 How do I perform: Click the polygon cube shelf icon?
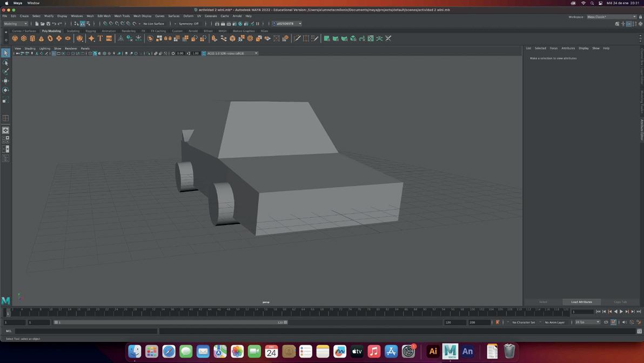24,38
